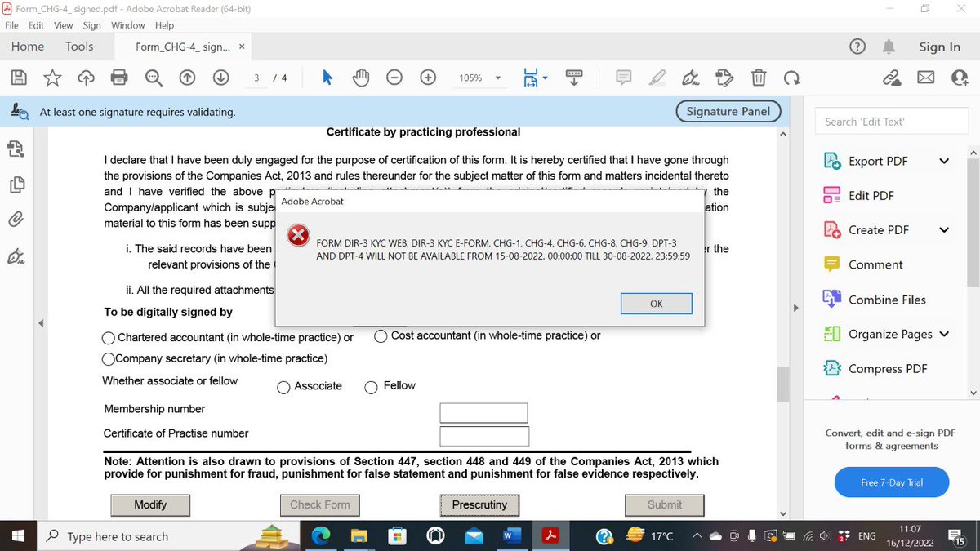Open the Sign document pen tool
Viewport: 980px width, 551px height.
[x=691, y=78]
